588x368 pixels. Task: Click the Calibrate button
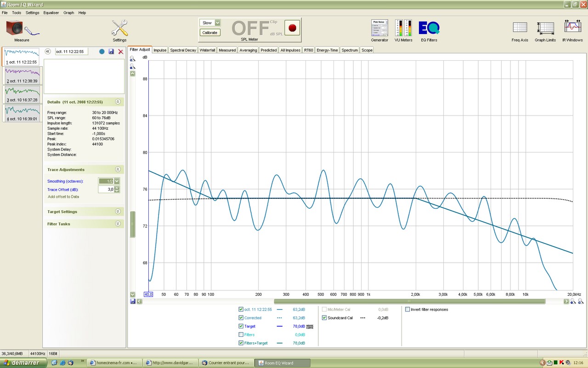210,33
